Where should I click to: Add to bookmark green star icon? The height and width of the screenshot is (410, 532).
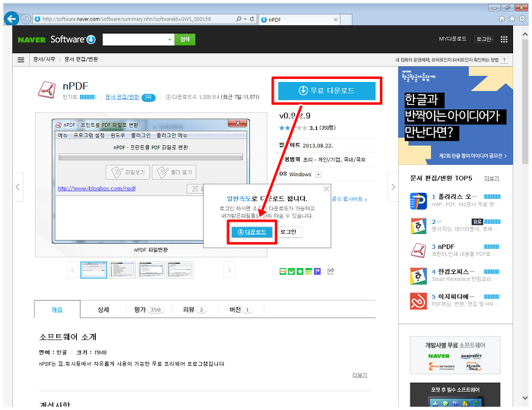[300, 271]
